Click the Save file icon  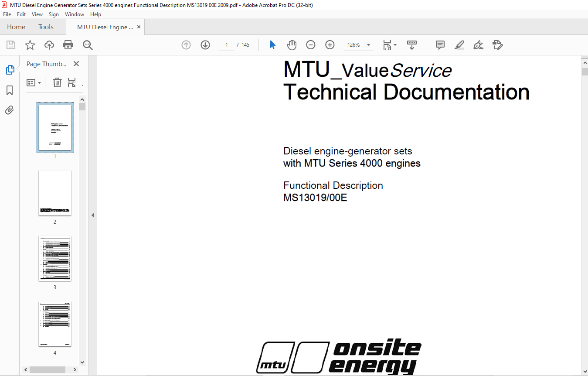tap(11, 45)
